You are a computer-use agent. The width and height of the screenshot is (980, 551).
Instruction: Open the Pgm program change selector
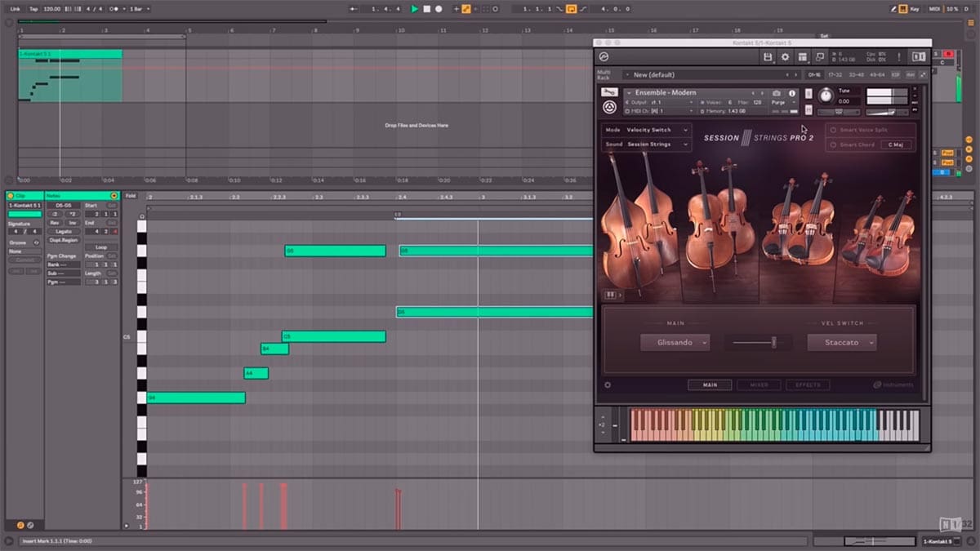(64, 282)
